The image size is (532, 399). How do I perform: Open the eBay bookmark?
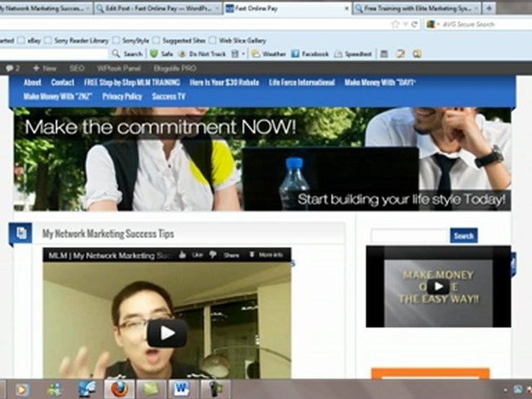point(29,40)
